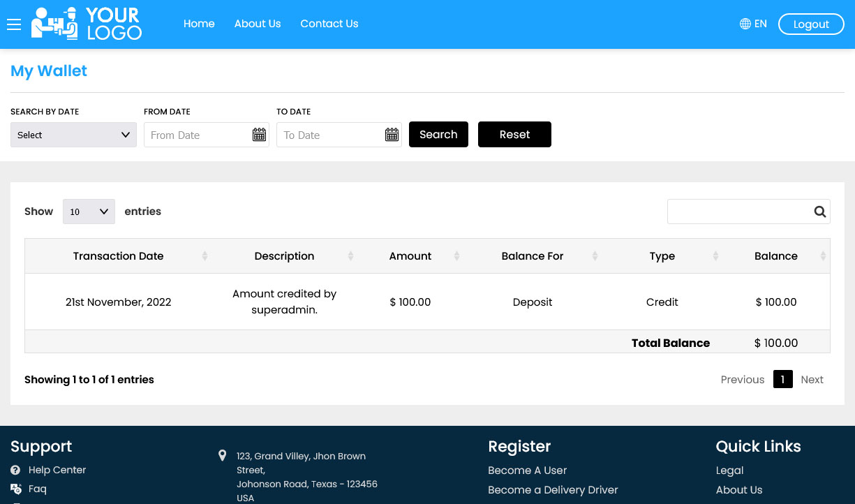Go to Previous page
Viewport: 855px width, 504px height.
(x=743, y=379)
